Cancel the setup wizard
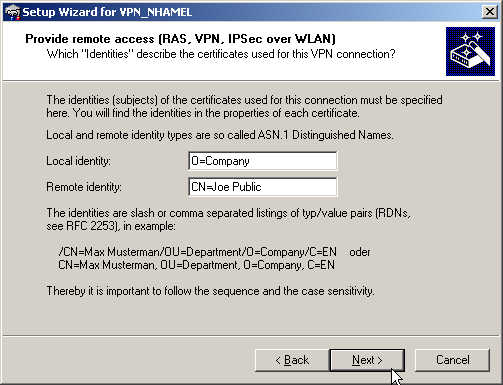 point(452,360)
